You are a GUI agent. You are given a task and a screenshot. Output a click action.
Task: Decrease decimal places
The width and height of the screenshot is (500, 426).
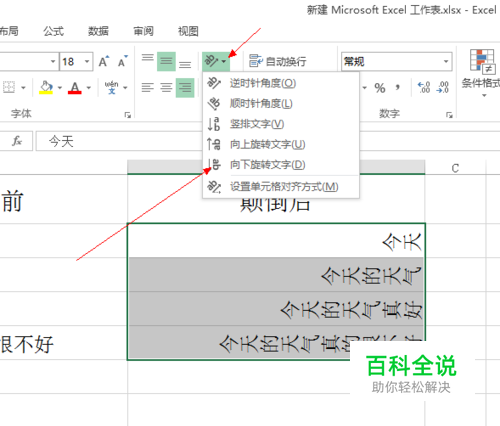point(443,88)
